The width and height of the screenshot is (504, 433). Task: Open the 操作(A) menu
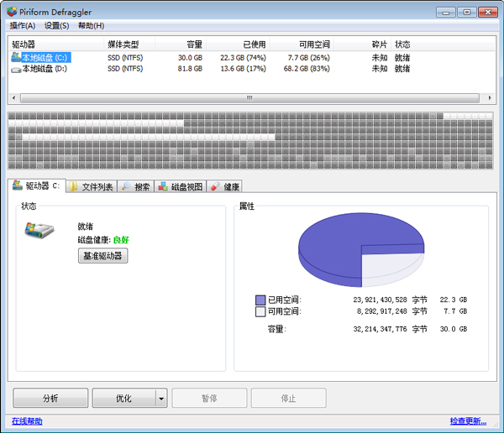(x=23, y=26)
